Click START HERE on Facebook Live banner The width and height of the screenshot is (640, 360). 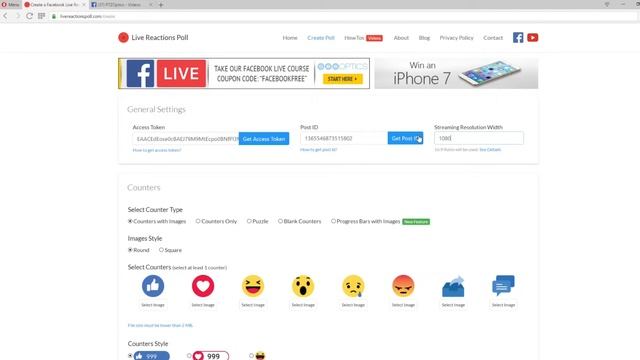click(342, 79)
